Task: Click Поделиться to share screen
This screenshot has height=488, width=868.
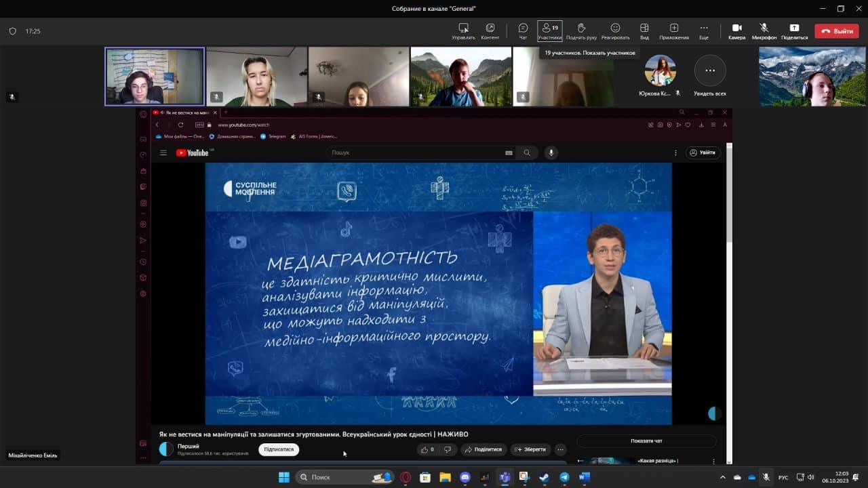Action: (x=794, y=31)
